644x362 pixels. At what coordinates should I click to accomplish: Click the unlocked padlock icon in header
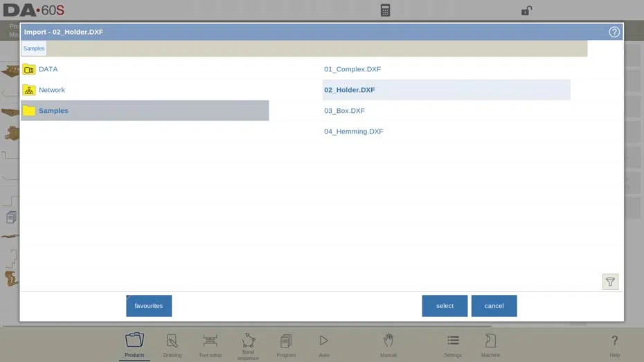click(526, 10)
